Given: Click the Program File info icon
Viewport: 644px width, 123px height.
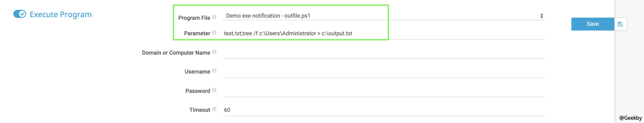Looking at the screenshot, I should click(214, 17).
